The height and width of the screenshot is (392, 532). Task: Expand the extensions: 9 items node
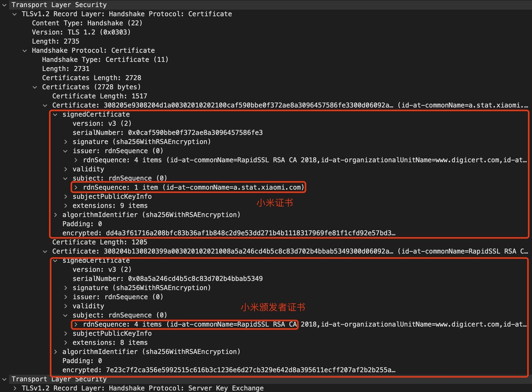pyautogui.click(x=65, y=206)
